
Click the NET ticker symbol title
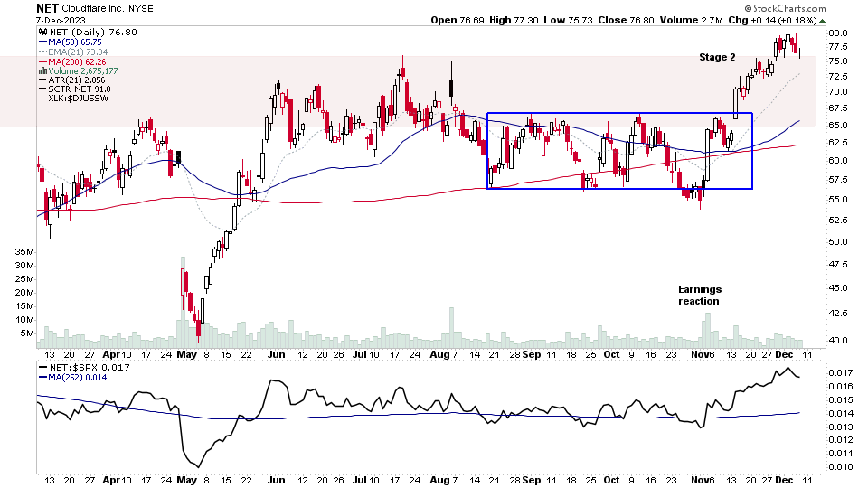click(48, 8)
